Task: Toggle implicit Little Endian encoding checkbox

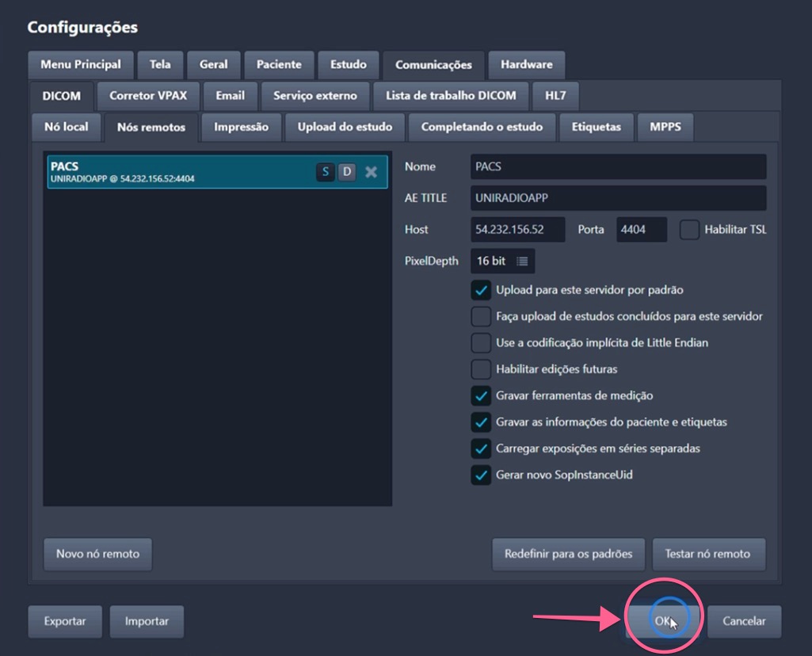Action: coord(481,343)
